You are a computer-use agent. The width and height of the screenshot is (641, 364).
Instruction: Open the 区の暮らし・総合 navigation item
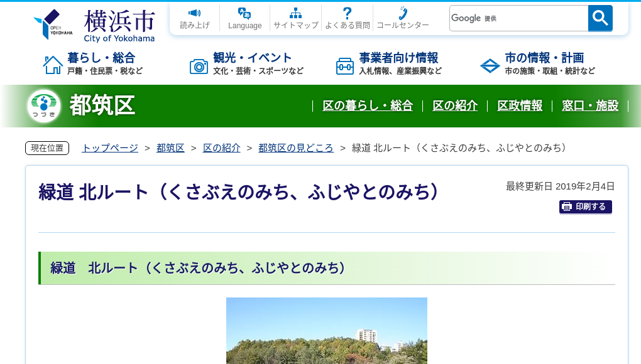[368, 105]
